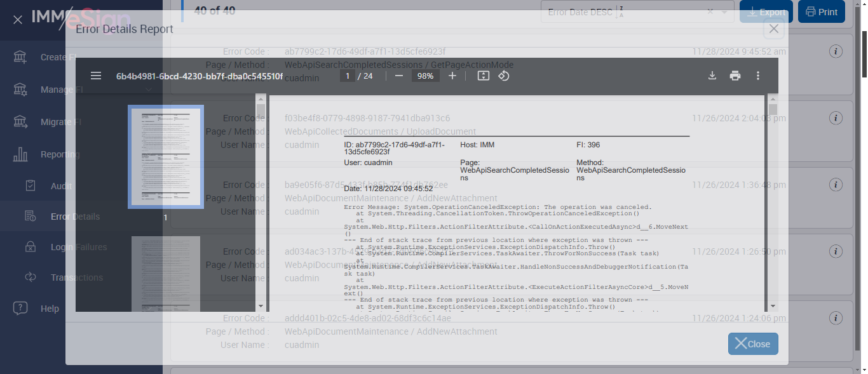Click the Transactions refresh arrows icon
Screen dimensions: 868x374
click(31, 277)
